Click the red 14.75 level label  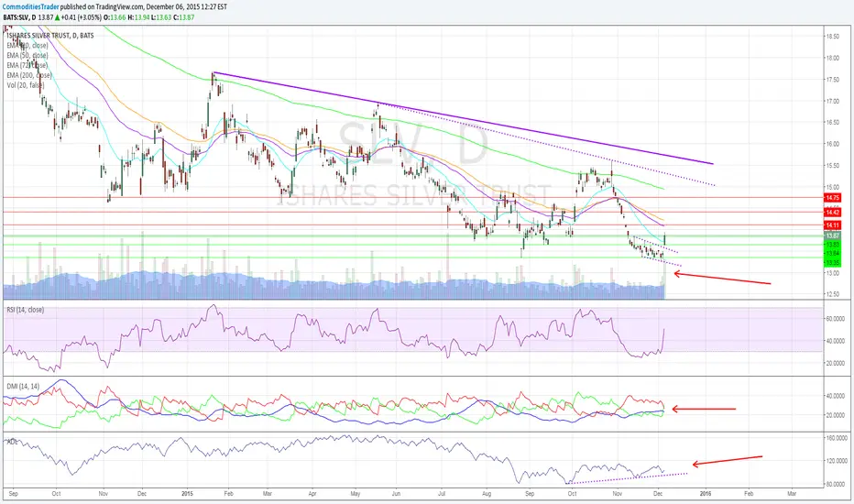click(833, 198)
